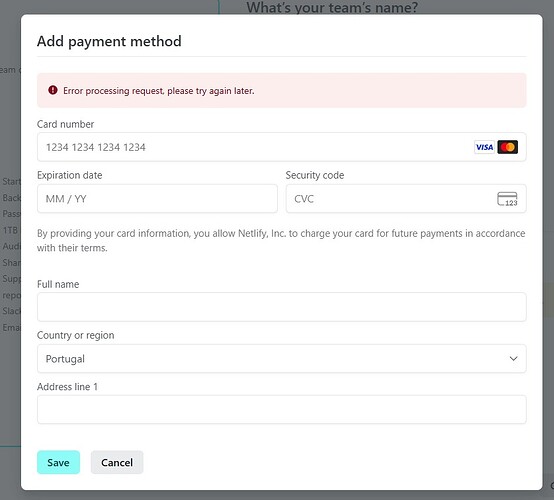
Task: Click the Security code label
Action: point(315,175)
